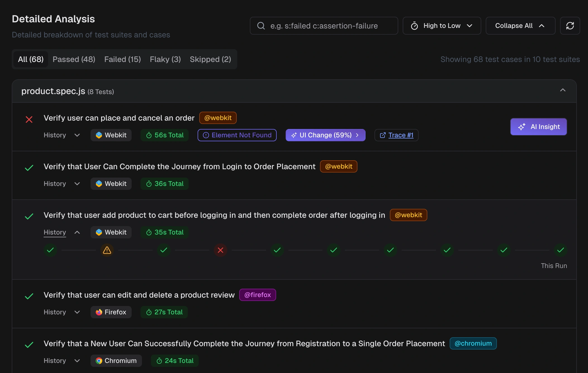
Task: Click the test search input field
Action: [x=324, y=26]
